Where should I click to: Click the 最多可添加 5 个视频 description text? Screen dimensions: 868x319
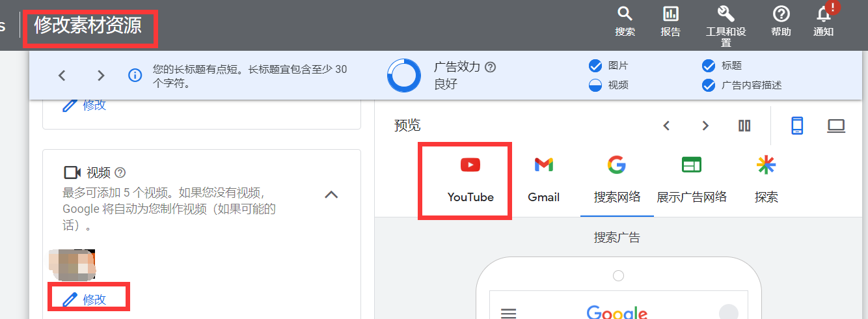point(169,209)
